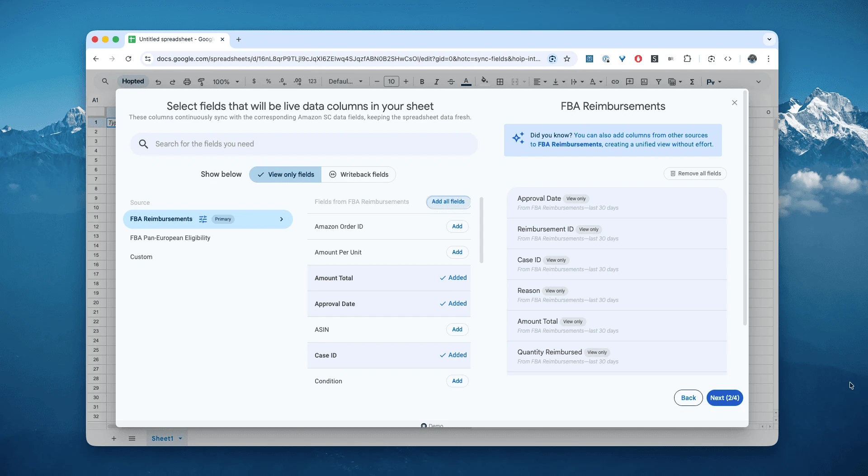Screen dimensions: 868x476
Task: Expand FBA Reimbursements source chevron
Action: coord(282,219)
